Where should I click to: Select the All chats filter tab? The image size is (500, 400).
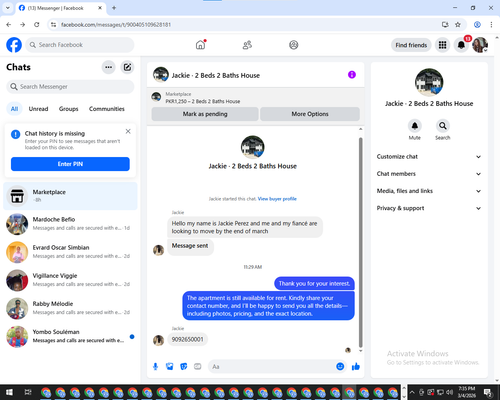click(x=14, y=109)
